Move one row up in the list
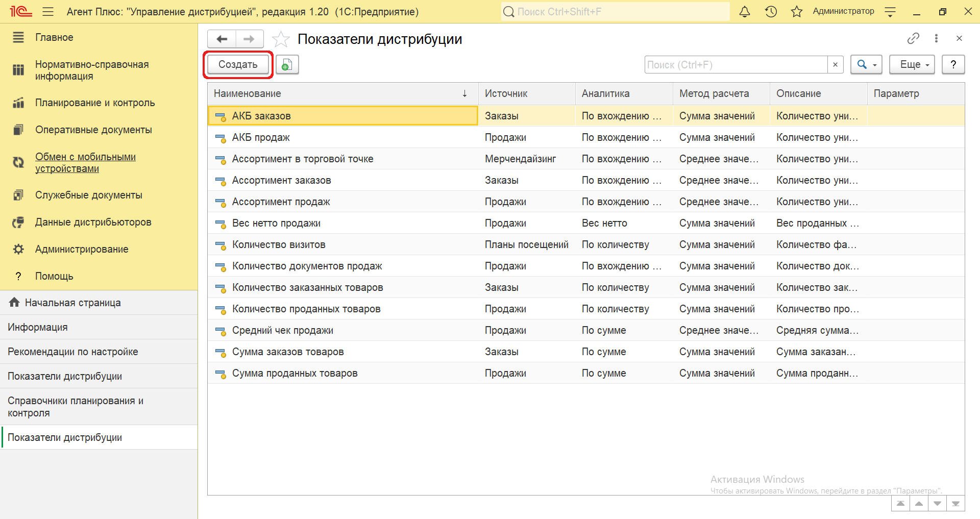 click(x=919, y=504)
